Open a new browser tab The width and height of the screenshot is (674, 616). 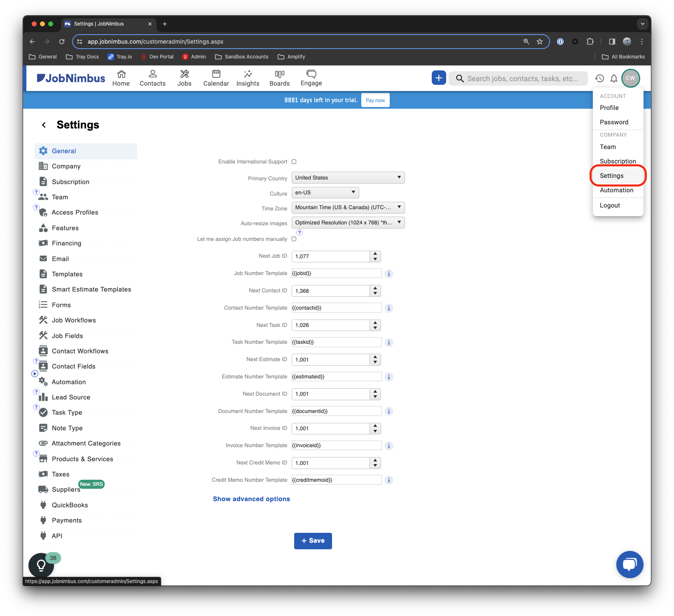click(165, 24)
